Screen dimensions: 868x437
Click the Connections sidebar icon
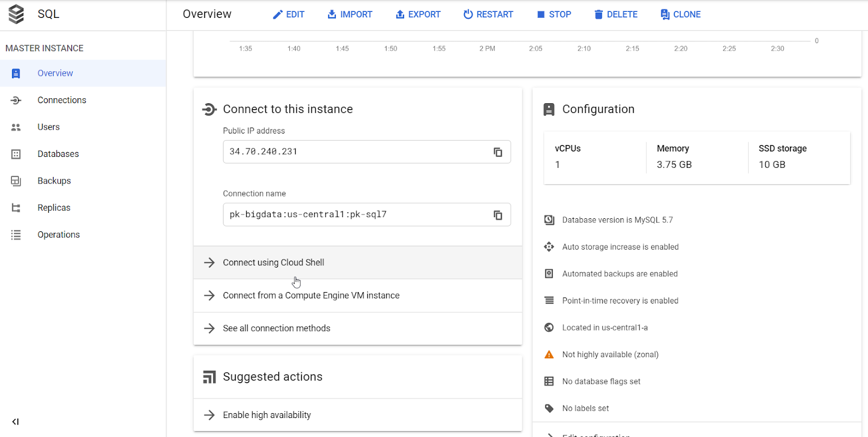16,100
